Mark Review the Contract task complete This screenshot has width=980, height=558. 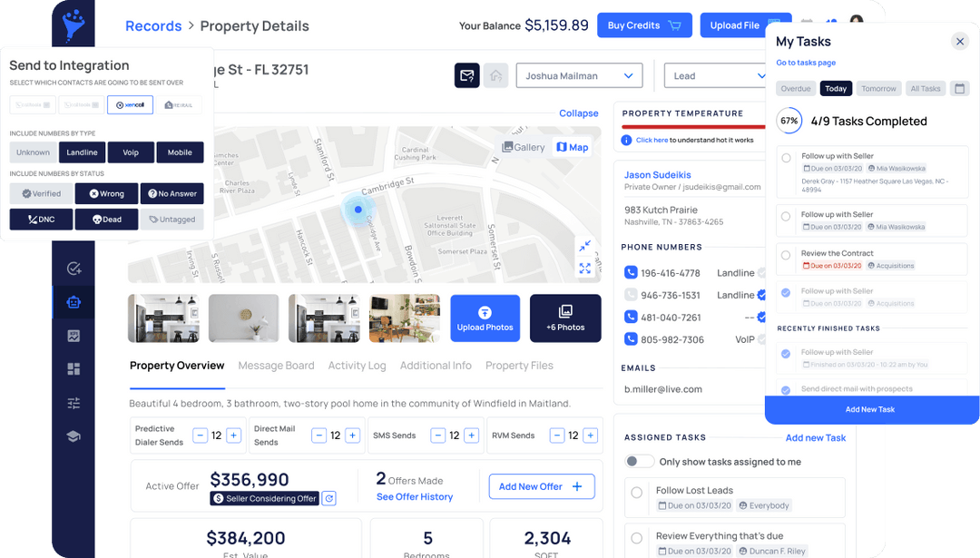tap(786, 255)
